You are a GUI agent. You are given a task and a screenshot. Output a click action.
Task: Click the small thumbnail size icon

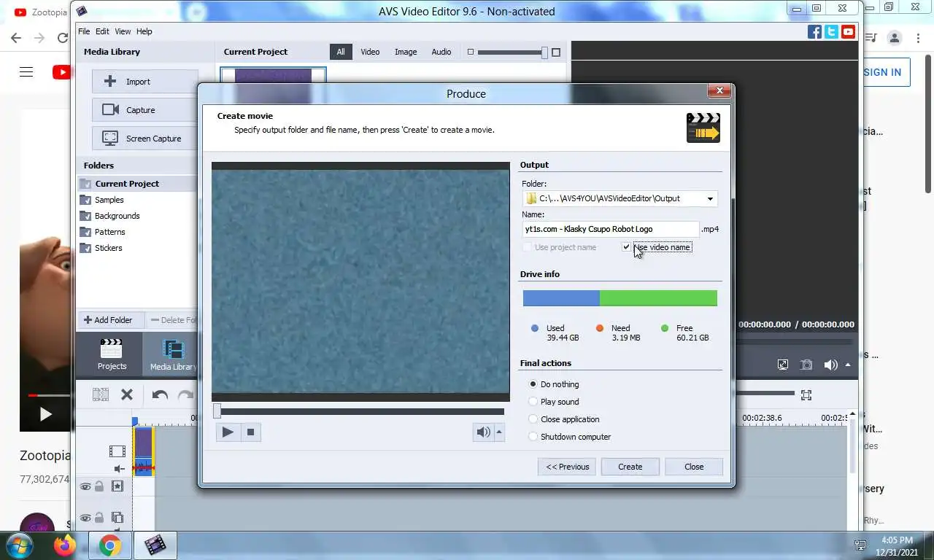click(x=470, y=52)
